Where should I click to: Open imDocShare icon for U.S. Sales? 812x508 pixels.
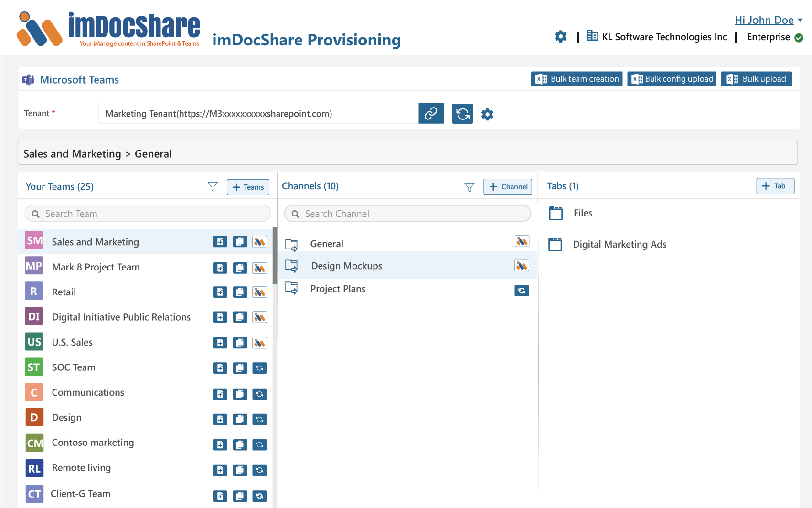click(259, 343)
